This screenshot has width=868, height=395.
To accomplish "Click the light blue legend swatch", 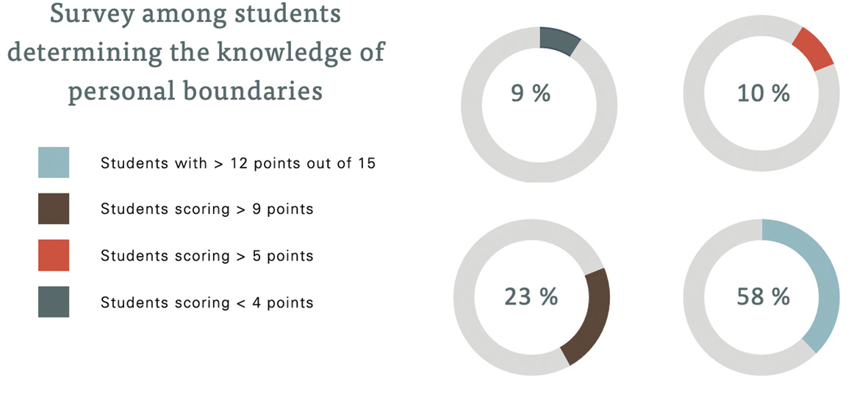I will click(x=54, y=163).
